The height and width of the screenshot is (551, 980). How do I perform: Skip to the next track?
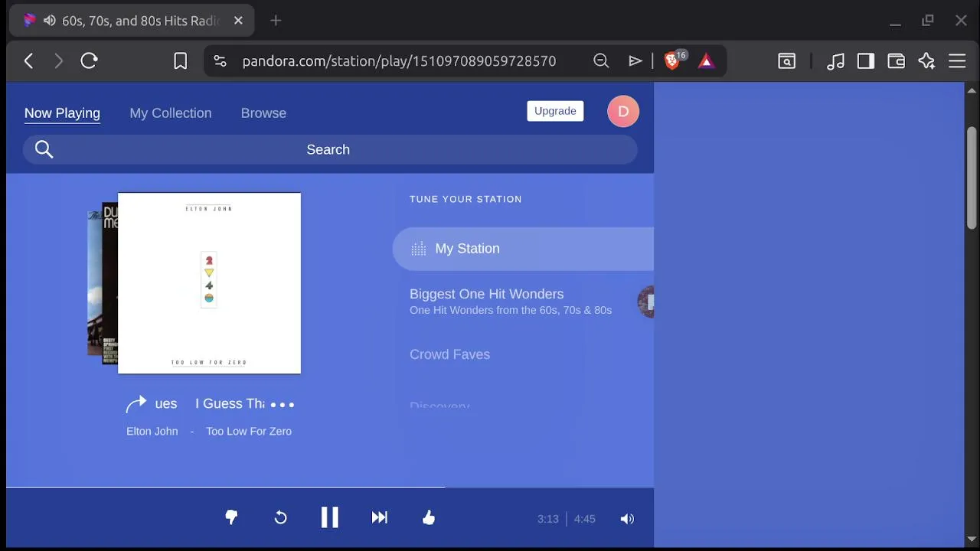point(379,518)
